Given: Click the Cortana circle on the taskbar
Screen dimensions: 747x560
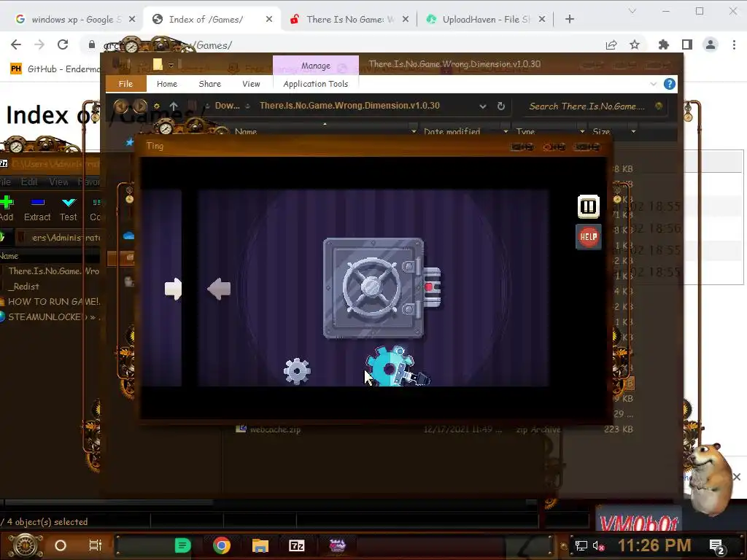Looking at the screenshot, I should [x=61, y=545].
